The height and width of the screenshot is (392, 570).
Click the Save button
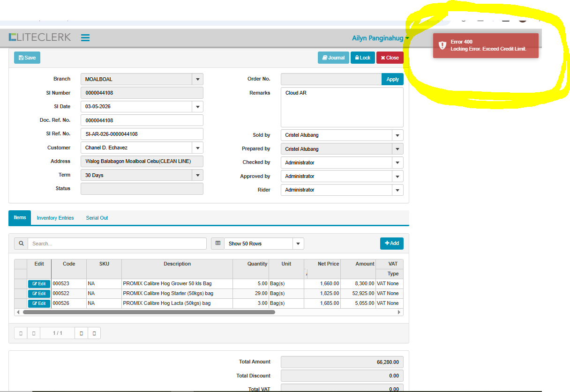(x=27, y=58)
